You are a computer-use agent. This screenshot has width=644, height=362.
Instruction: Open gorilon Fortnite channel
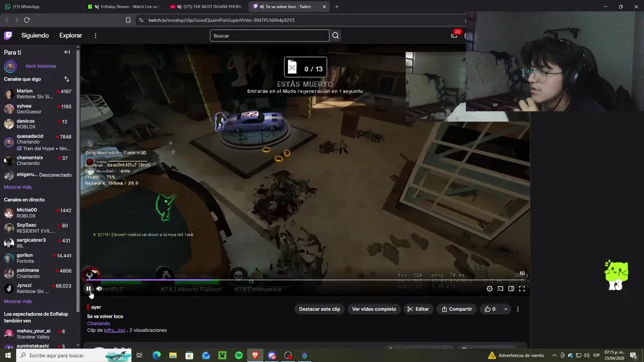click(x=38, y=258)
